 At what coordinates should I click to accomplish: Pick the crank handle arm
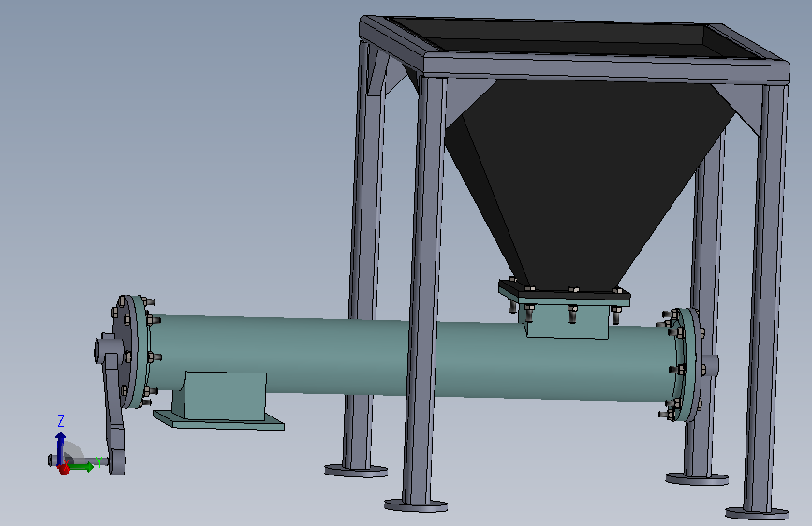point(114,403)
